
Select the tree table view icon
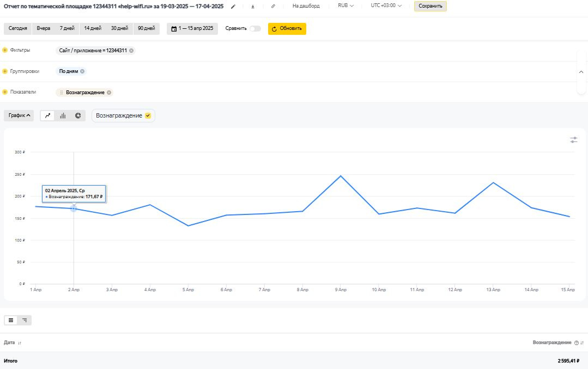click(25, 320)
